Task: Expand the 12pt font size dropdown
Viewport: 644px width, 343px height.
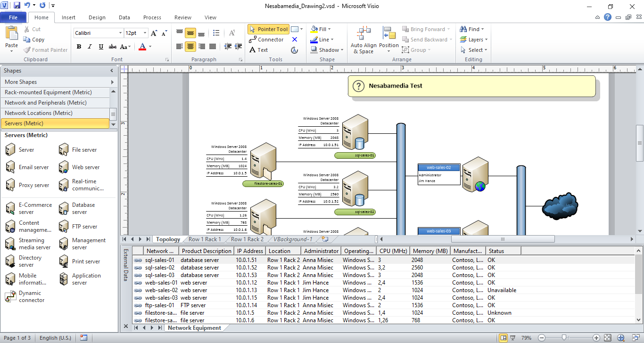Action: (x=145, y=33)
